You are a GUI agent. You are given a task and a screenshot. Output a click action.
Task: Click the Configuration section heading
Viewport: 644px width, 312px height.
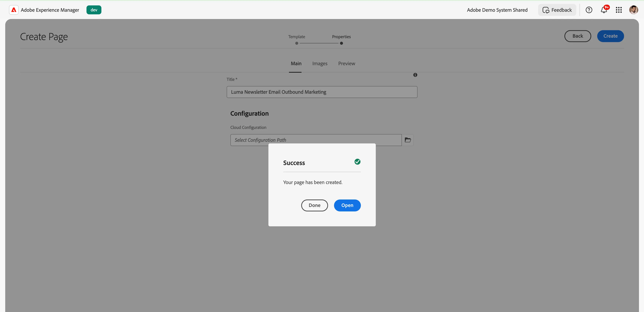click(x=249, y=114)
